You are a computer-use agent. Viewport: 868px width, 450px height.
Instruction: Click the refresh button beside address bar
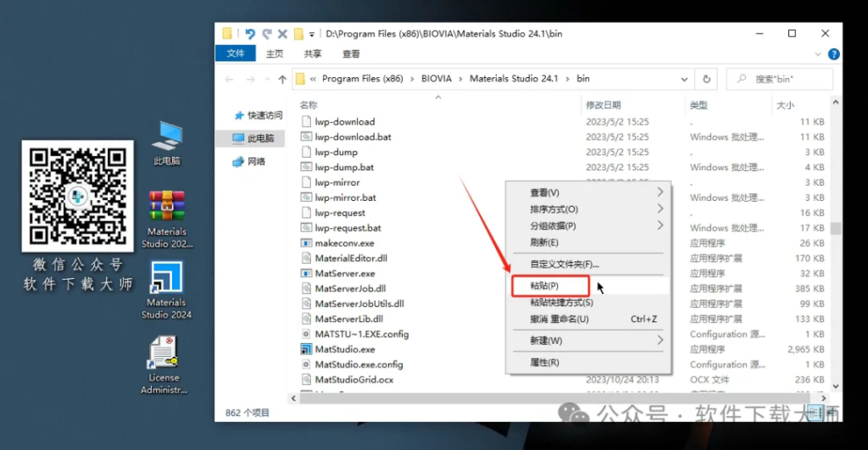click(706, 79)
